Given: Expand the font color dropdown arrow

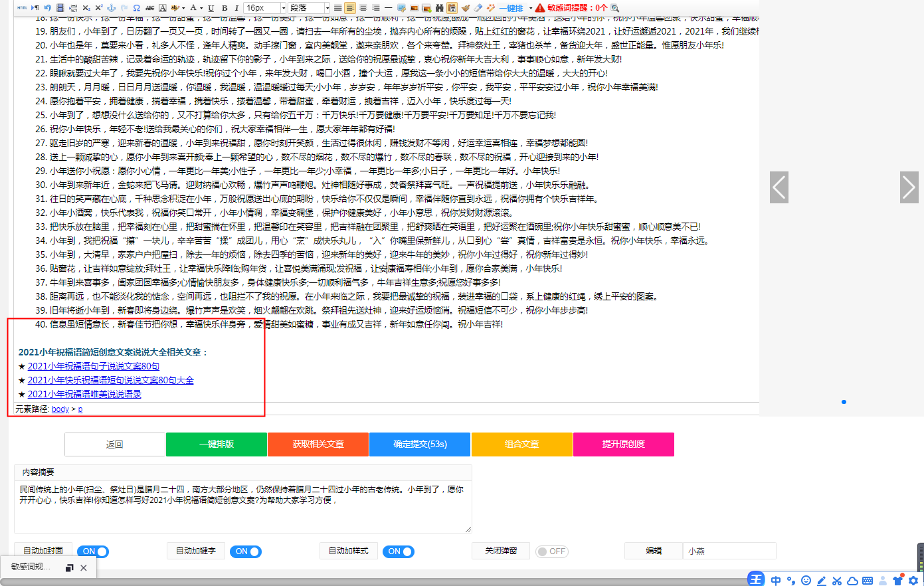Looking at the screenshot, I should 201,8.
